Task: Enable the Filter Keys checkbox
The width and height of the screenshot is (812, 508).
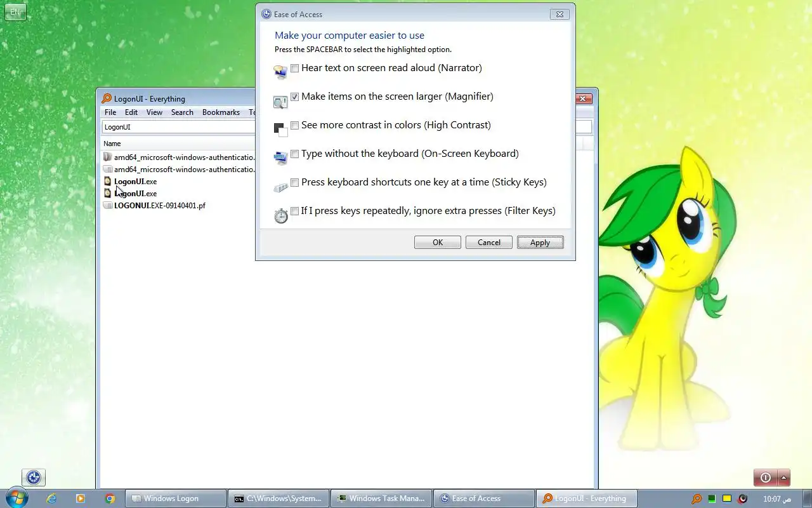Action: pos(294,211)
